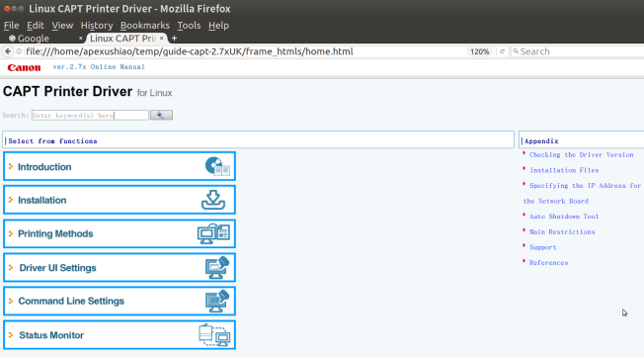Close the Linux CAPT Printer tab
The width and height of the screenshot is (644, 357).
coord(161,38)
